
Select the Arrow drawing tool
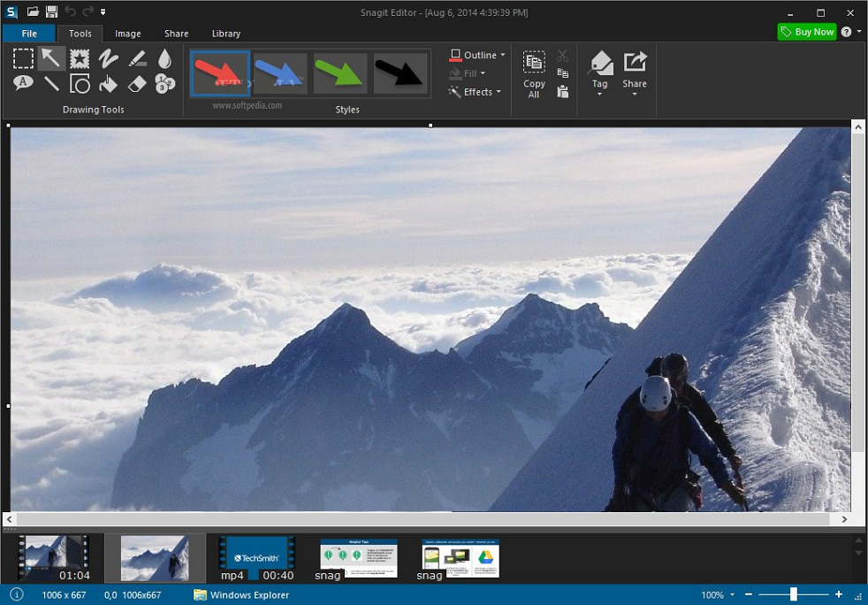[x=51, y=58]
